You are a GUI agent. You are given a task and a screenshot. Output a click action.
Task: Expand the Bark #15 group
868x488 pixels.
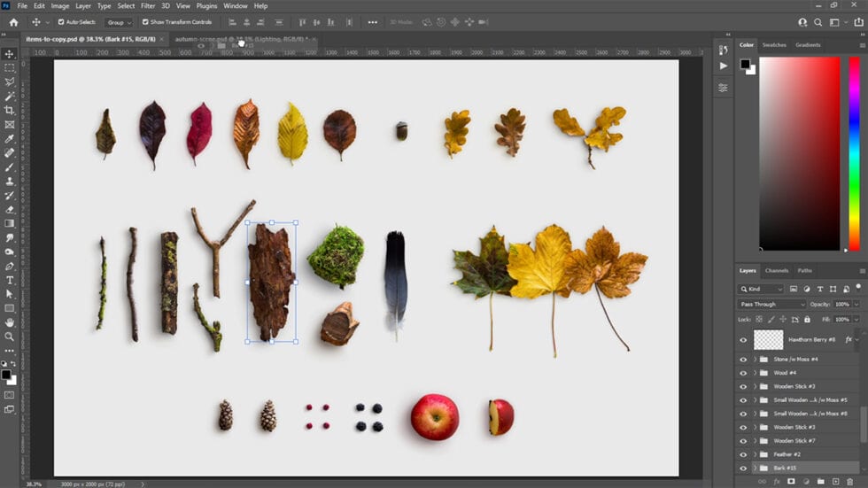[755, 469]
